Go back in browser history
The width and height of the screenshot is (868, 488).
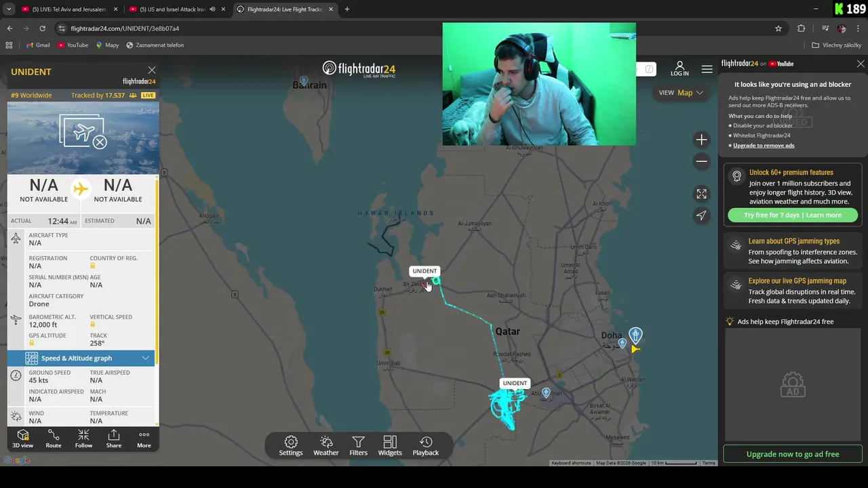pyautogui.click(x=9, y=28)
